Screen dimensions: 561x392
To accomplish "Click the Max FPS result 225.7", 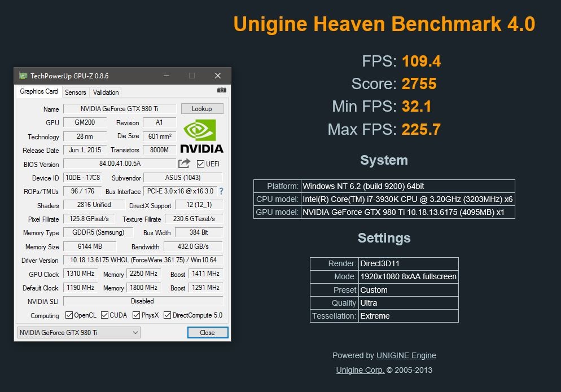I will [421, 130].
